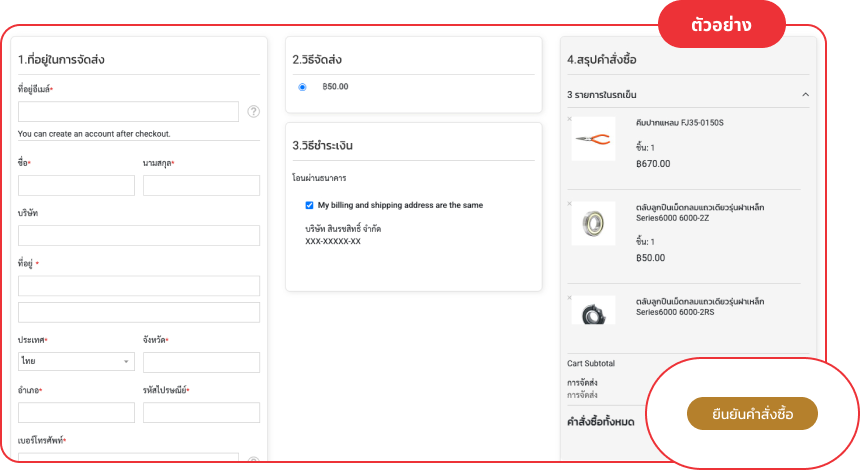Screen dimensions: 860x470
Task: Click the บริษัท สินธชสิทธิ์ จำกัด company text
Action: click(343, 229)
